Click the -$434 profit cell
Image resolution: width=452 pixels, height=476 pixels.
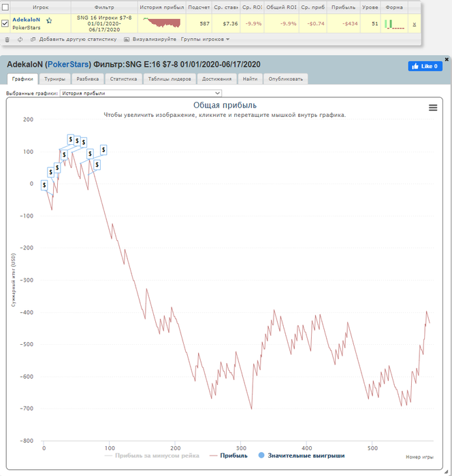(x=344, y=23)
